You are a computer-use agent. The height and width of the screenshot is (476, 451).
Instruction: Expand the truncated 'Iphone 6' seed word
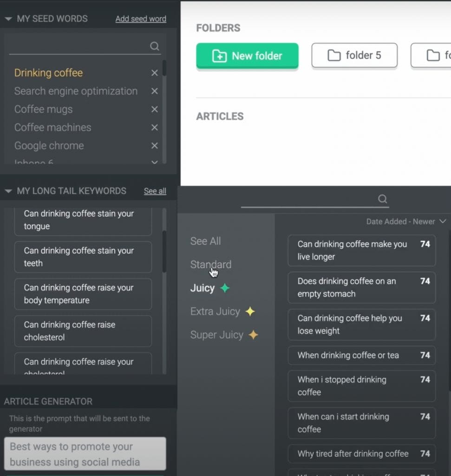coord(154,162)
